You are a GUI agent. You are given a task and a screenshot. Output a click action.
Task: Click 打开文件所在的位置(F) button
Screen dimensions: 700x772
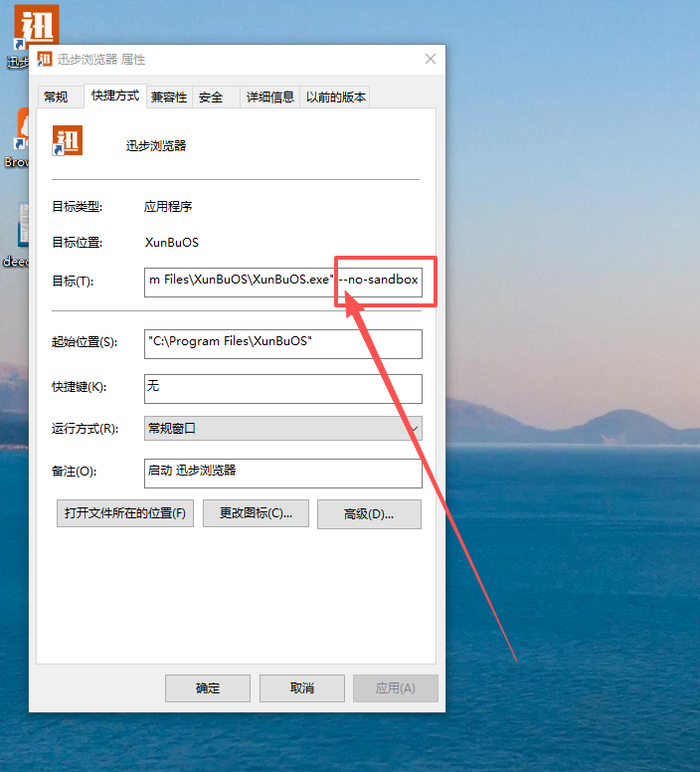point(125,513)
